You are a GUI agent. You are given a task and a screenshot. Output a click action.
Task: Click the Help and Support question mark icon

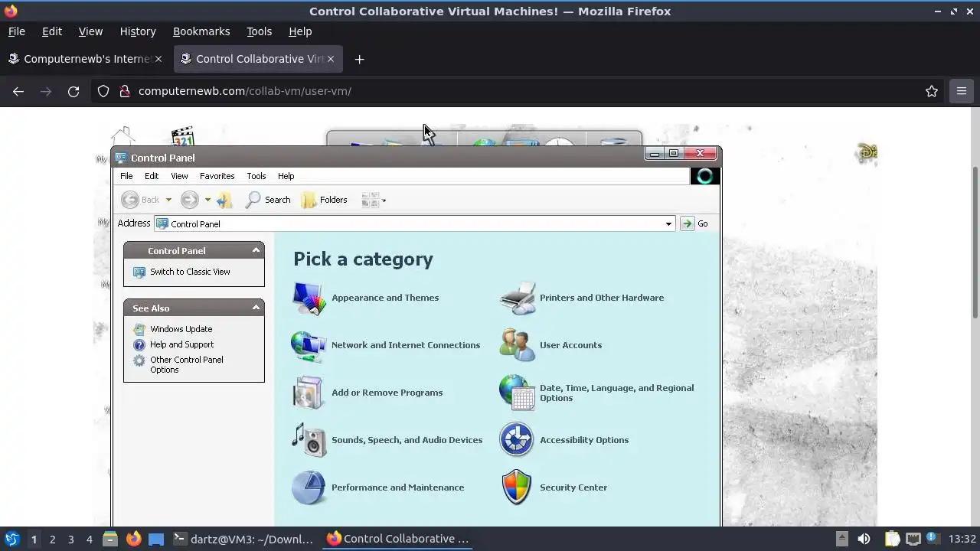(139, 344)
